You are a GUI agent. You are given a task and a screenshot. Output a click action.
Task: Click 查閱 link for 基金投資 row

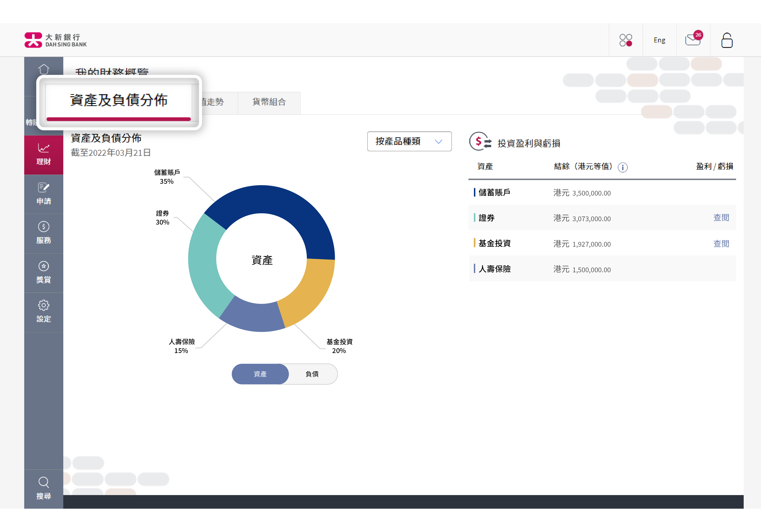(x=721, y=244)
